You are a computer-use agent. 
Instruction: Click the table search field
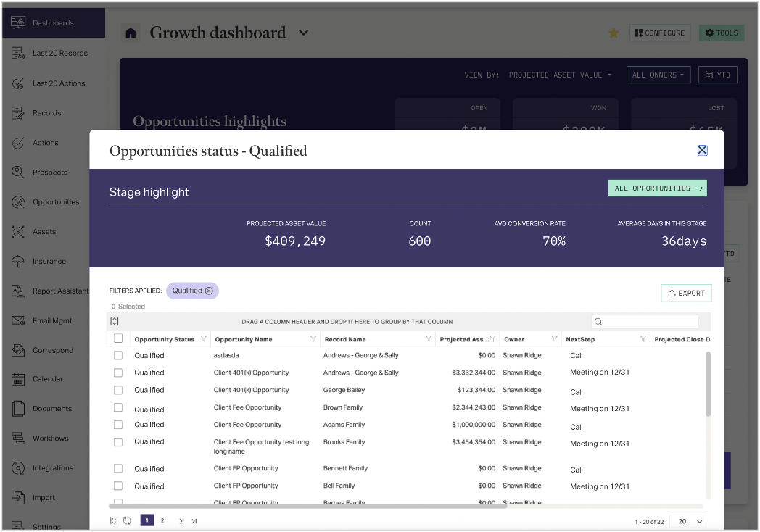click(x=645, y=321)
